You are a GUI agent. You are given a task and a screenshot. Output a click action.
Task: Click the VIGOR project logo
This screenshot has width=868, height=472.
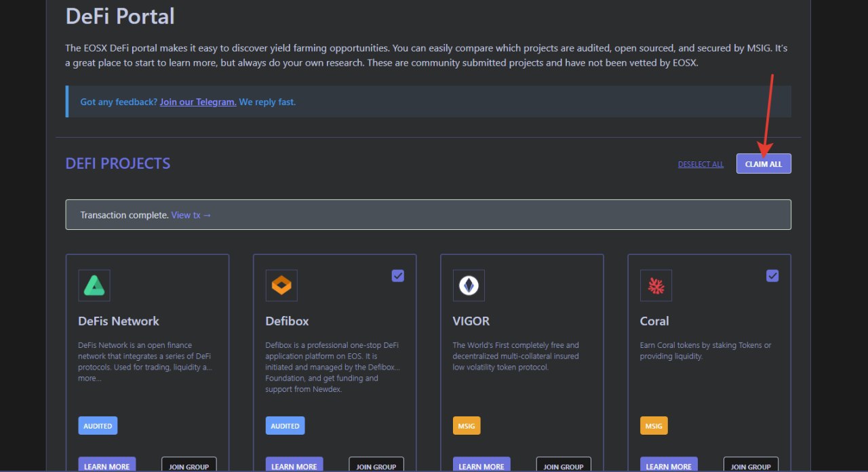(x=469, y=286)
